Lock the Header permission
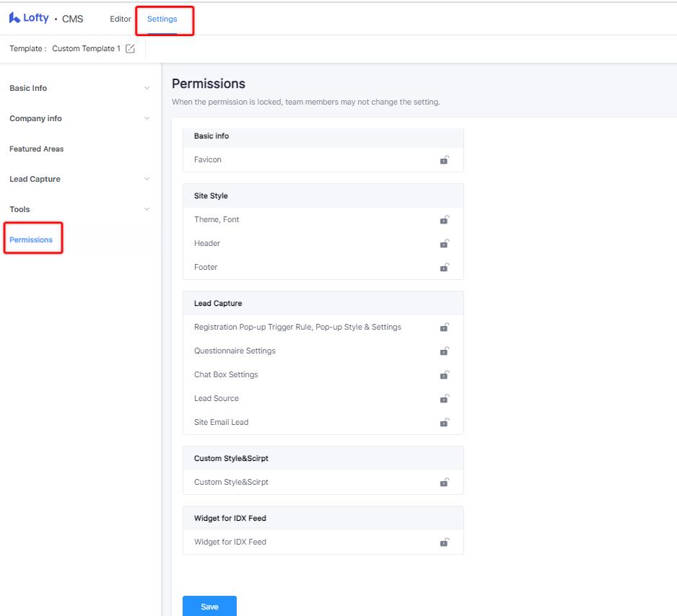 pos(445,244)
